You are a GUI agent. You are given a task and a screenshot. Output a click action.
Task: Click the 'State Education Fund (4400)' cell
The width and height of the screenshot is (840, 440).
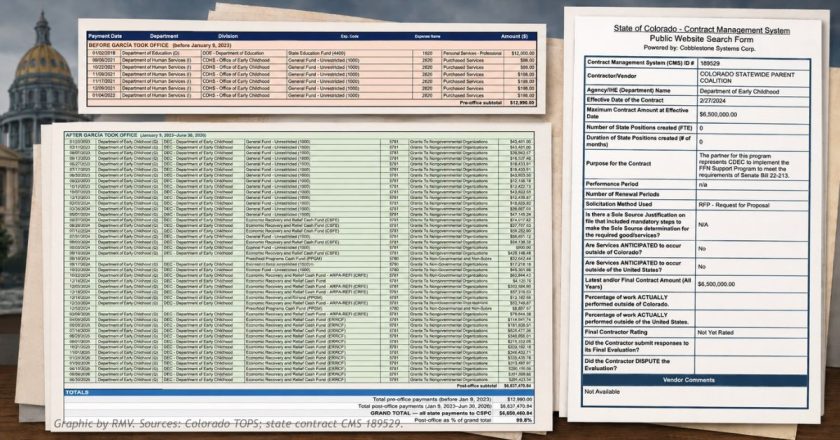[x=317, y=53]
